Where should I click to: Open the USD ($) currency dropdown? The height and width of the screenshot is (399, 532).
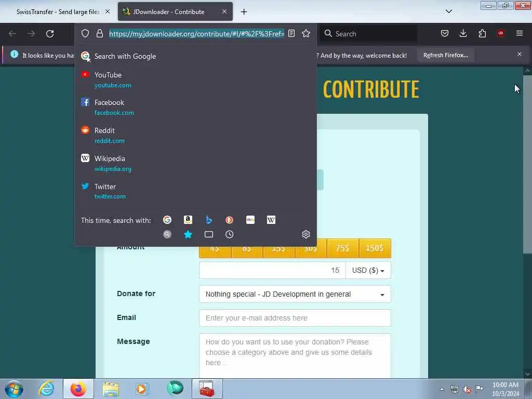click(368, 270)
